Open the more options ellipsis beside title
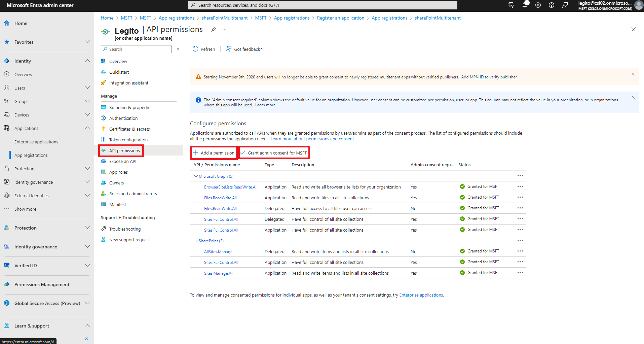Screen dimensions: 644x344 (x=224, y=29)
